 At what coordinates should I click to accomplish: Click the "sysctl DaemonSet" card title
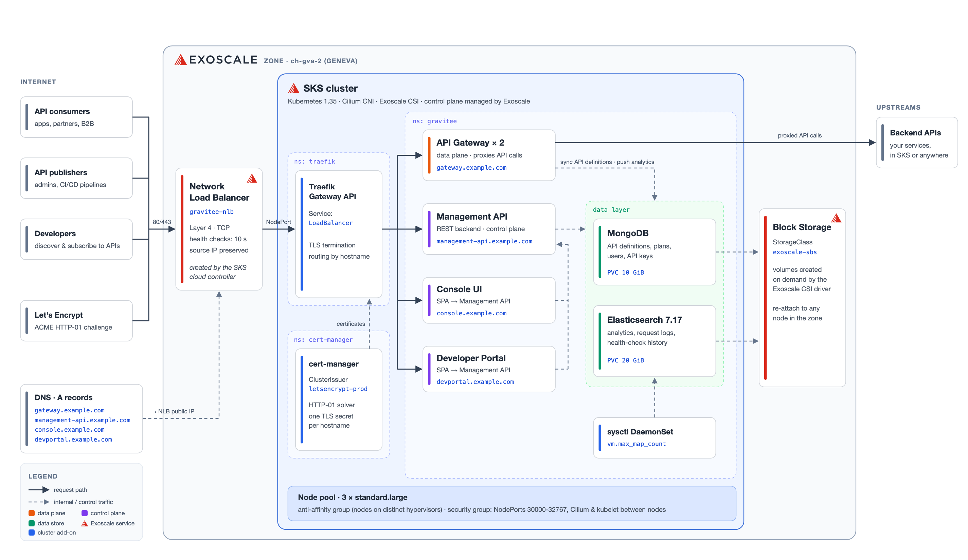[640, 432]
